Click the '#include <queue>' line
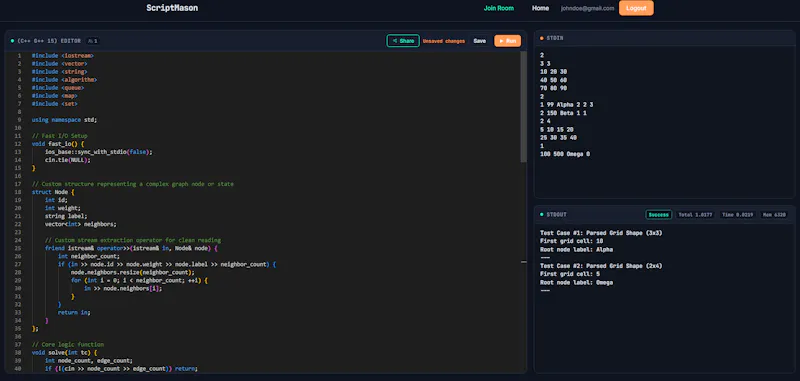This screenshot has width=800, height=381. point(58,88)
